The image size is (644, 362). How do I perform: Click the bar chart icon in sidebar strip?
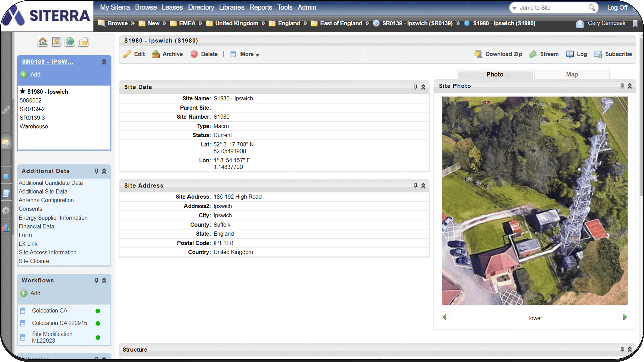(6, 228)
